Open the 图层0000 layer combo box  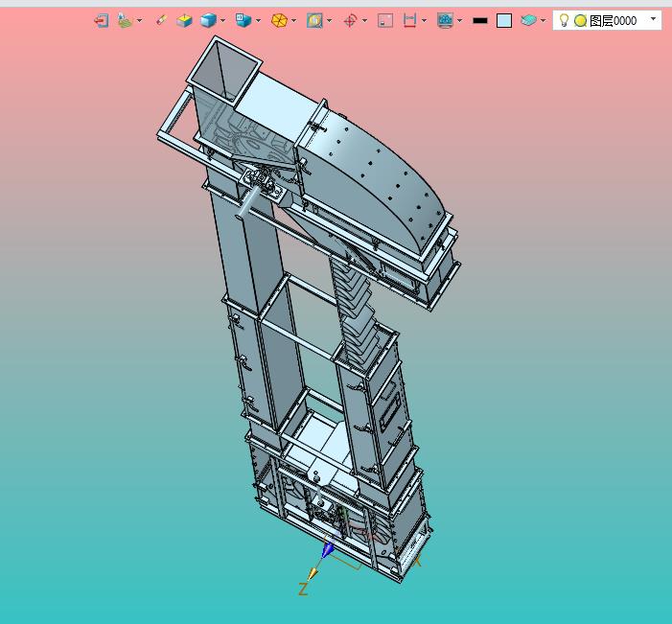point(607,20)
